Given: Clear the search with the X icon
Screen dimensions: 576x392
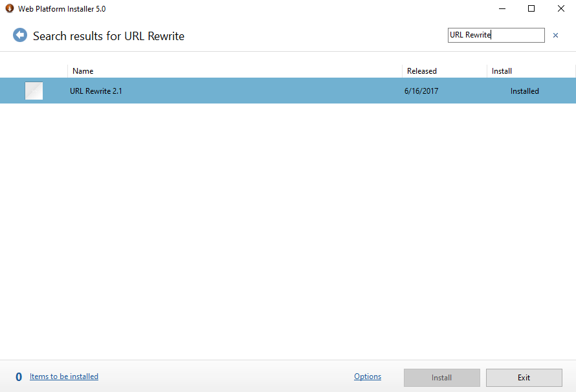Looking at the screenshot, I should [x=555, y=35].
